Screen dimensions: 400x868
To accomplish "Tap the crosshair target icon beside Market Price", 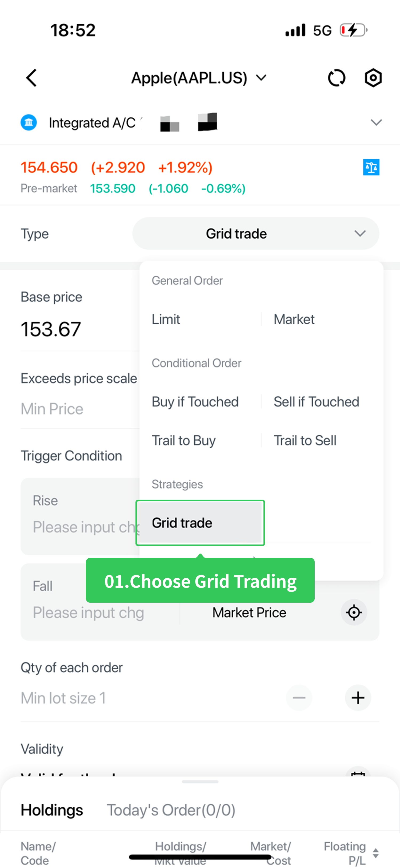I will 354,612.
